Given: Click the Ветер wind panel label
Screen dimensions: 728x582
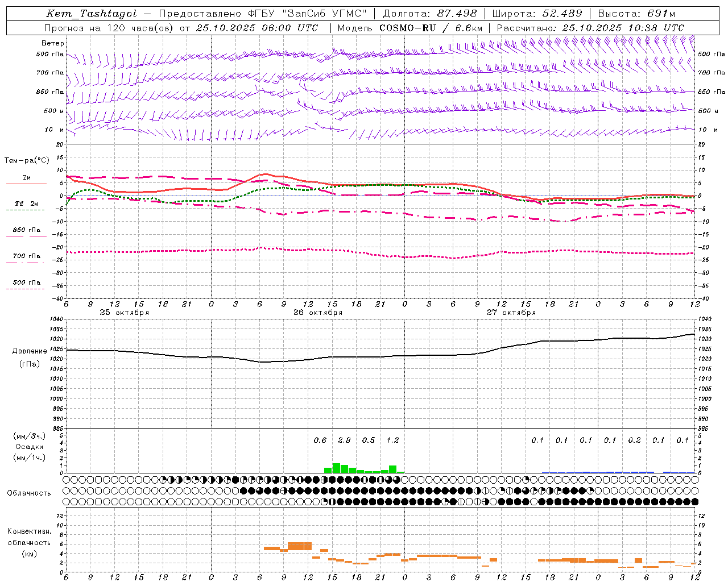Looking at the screenshot, I should coord(53,43).
